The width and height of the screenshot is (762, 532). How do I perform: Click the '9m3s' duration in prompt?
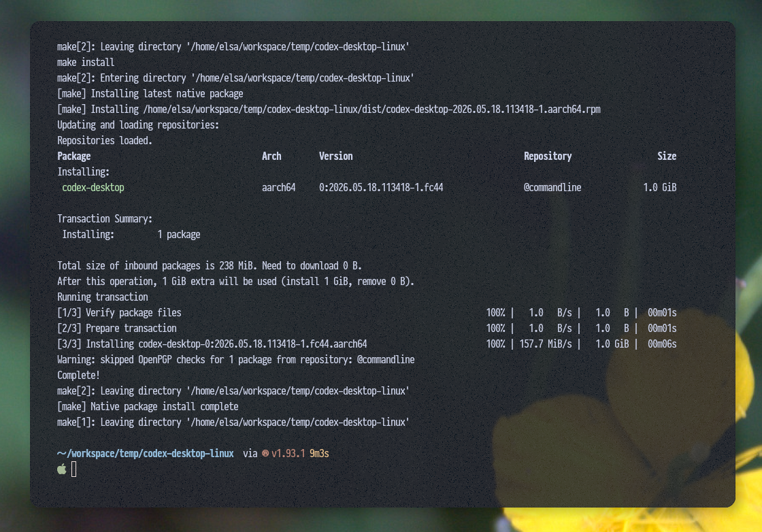click(x=319, y=454)
